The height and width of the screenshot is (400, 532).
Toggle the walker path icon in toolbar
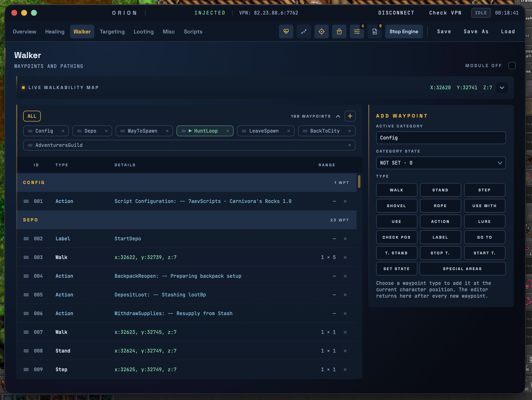[x=304, y=31]
